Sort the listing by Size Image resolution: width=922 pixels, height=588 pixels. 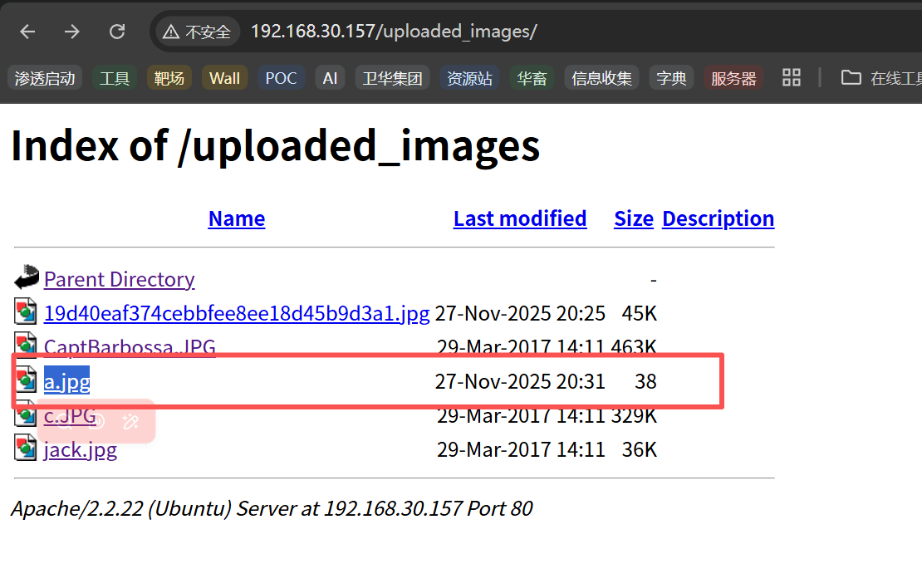pos(633,218)
